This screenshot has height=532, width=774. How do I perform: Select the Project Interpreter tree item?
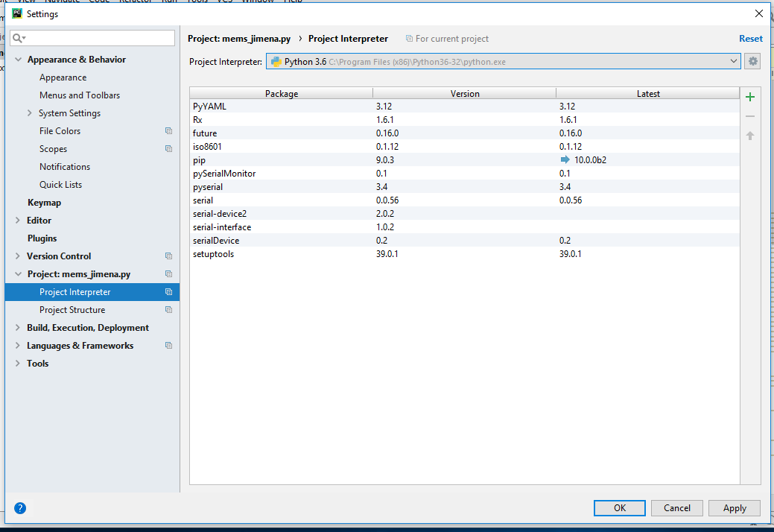coord(92,291)
